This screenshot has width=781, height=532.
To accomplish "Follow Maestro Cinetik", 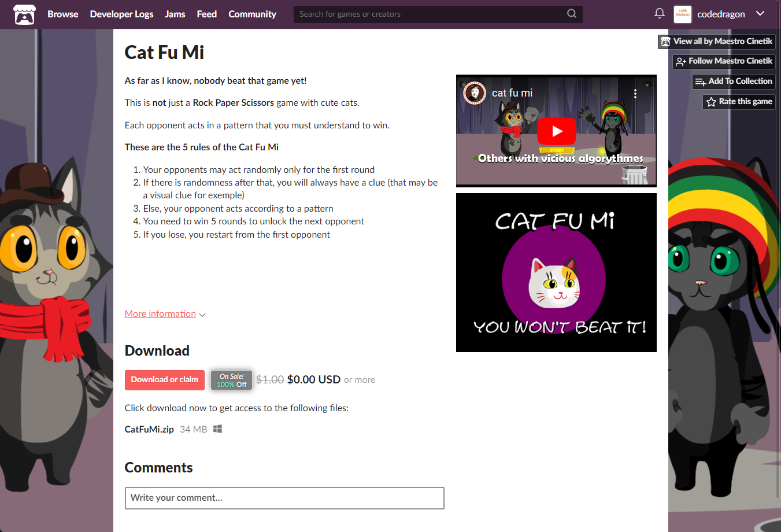I will pos(724,61).
